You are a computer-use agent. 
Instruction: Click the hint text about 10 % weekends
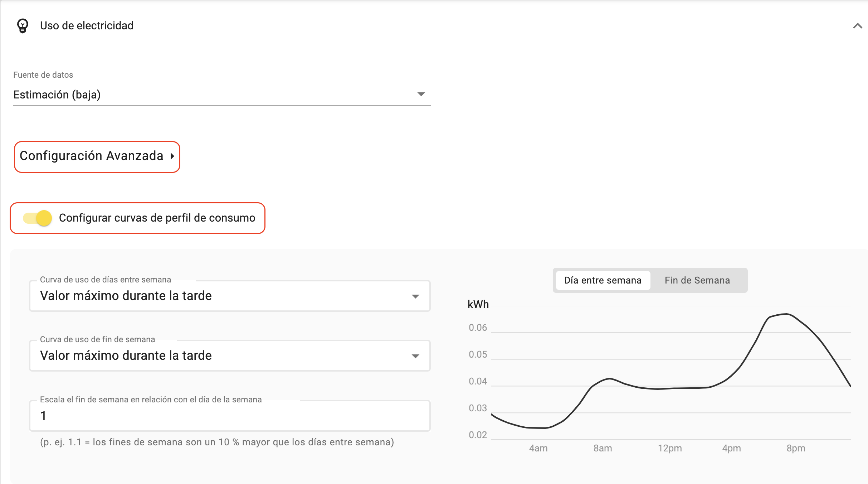pos(217,442)
